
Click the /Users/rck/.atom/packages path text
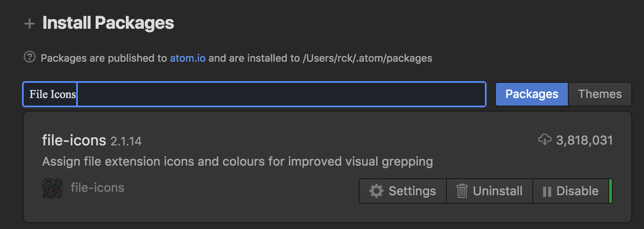(x=368, y=58)
